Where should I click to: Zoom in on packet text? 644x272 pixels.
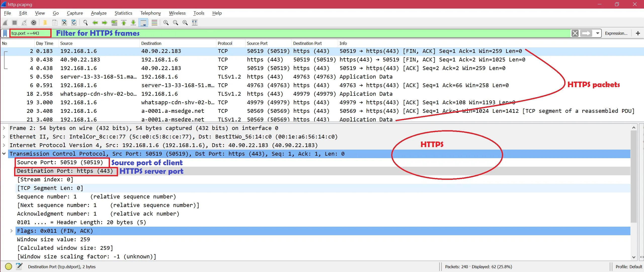point(166,23)
